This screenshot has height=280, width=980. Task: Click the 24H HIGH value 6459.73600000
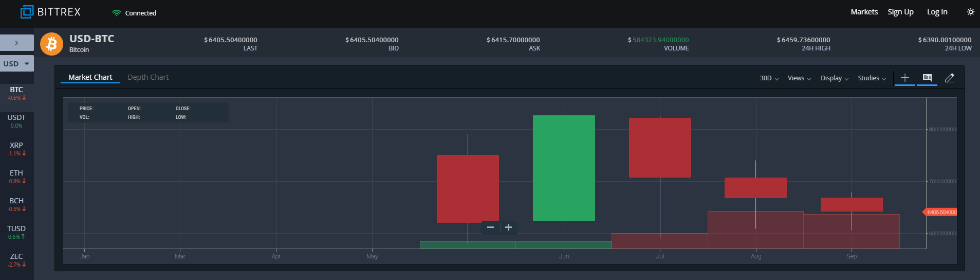804,40
